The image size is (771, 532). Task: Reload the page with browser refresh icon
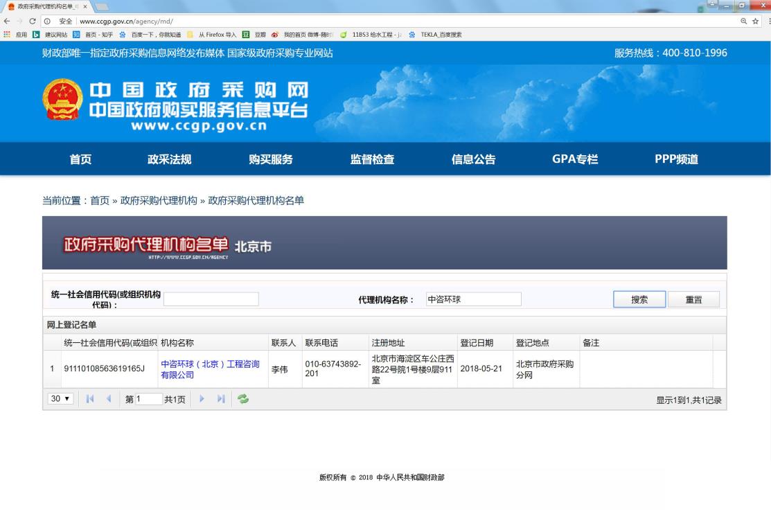pyautogui.click(x=32, y=21)
